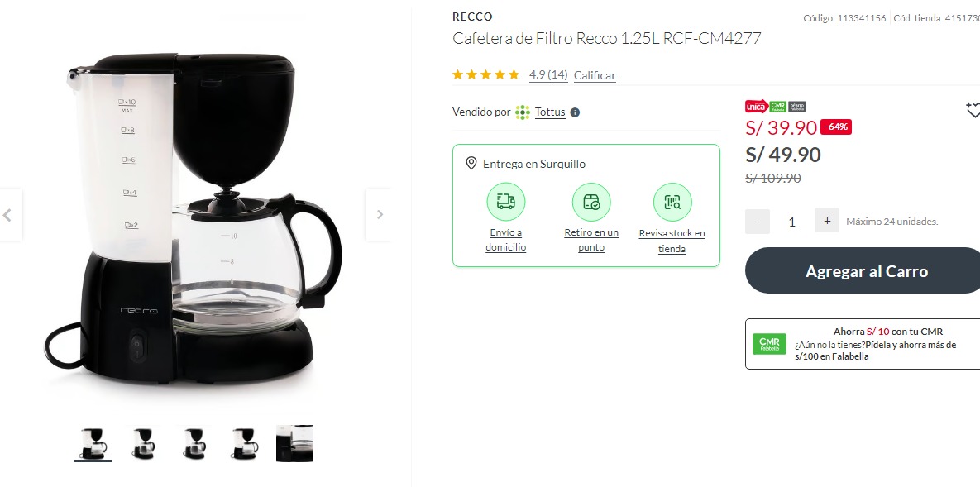
Task: Decrease quantity with the minus button
Action: 758,222
